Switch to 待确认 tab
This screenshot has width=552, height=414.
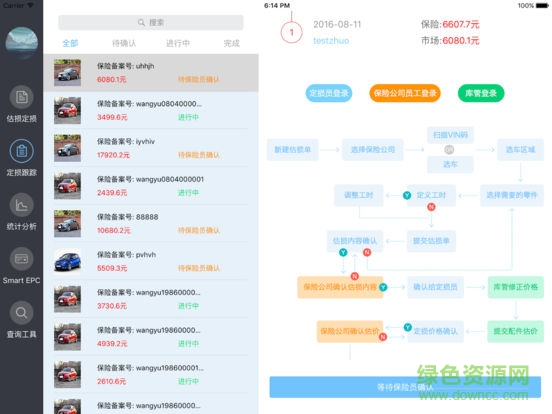(x=124, y=43)
